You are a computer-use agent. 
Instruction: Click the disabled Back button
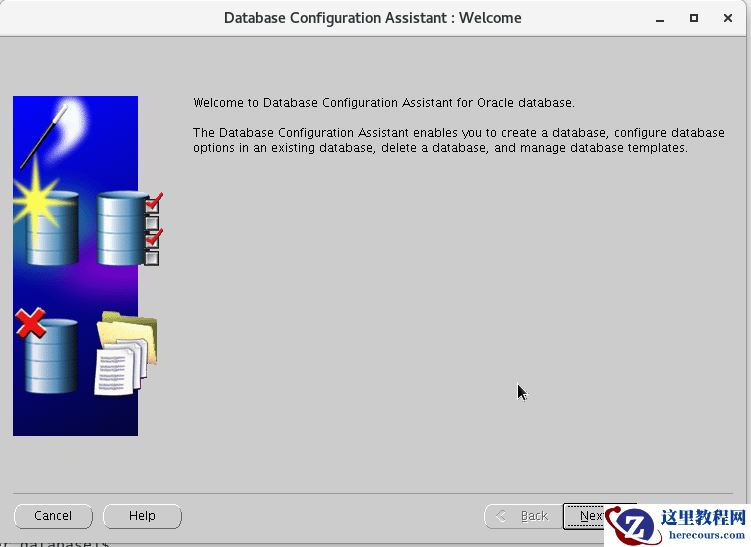pos(523,516)
